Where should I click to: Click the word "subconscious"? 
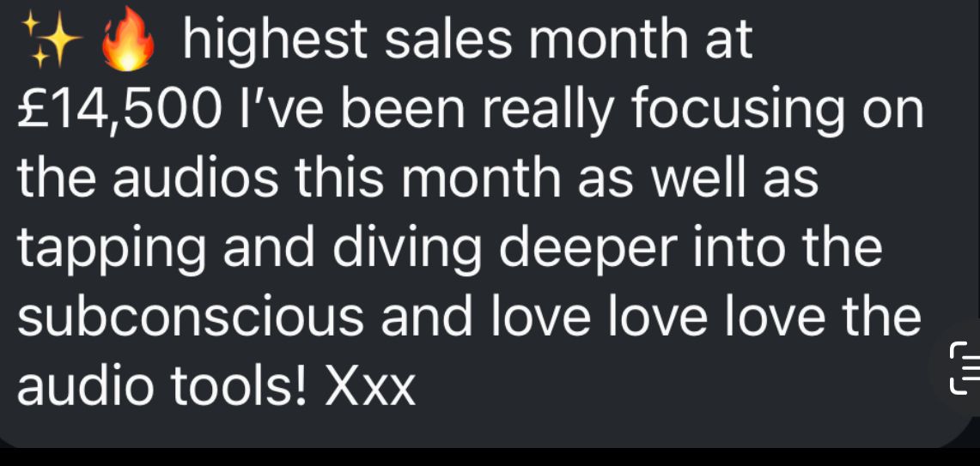click(x=192, y=318)
